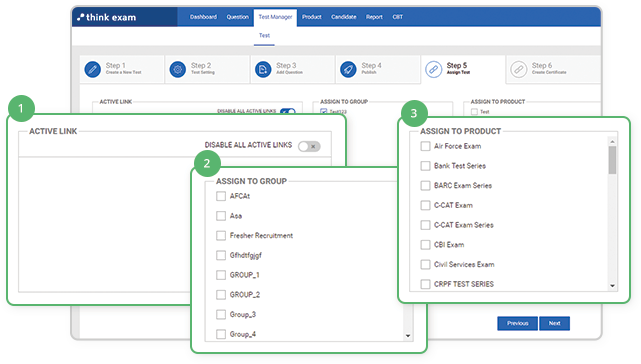
Task: Open the Product menu
Action: point(312,17)
